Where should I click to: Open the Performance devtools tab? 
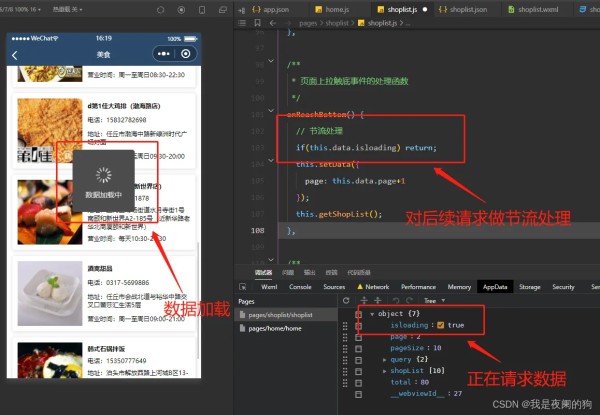pos(418,286)
